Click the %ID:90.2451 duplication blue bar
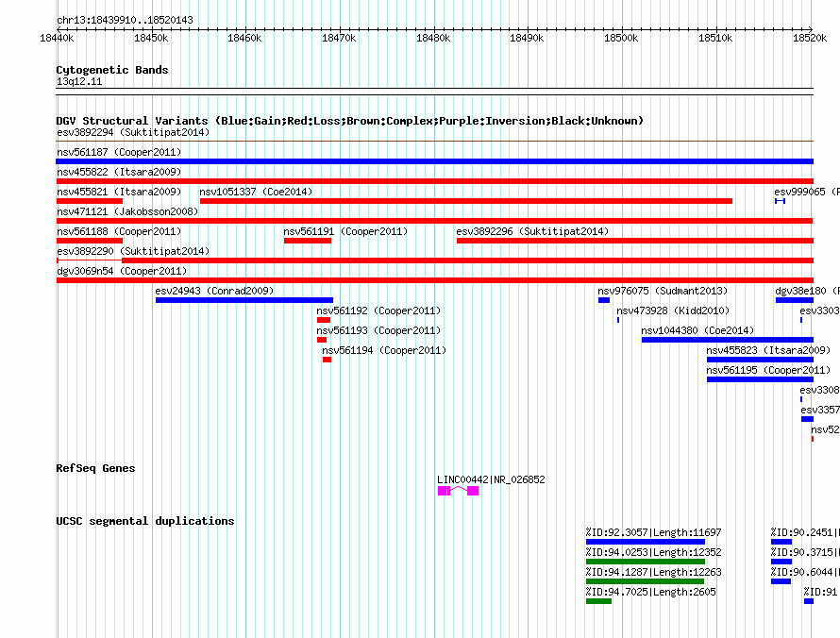The width and height of the screenshot is (840, 638). pos(781,542)
